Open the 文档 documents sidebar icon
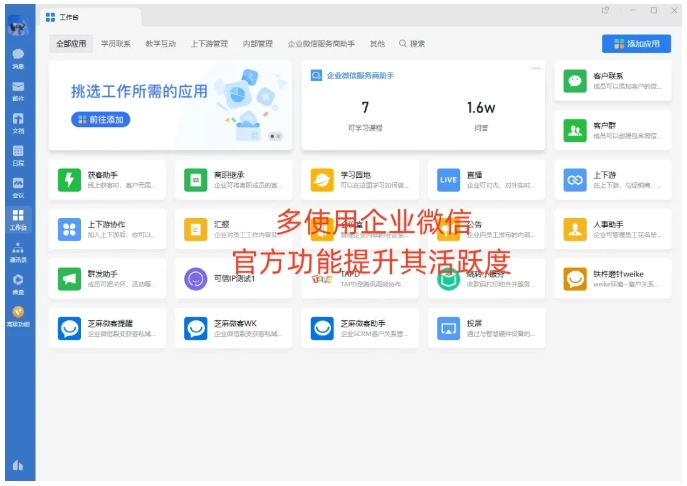The image size is (687, 486). (x=18, y=123)
